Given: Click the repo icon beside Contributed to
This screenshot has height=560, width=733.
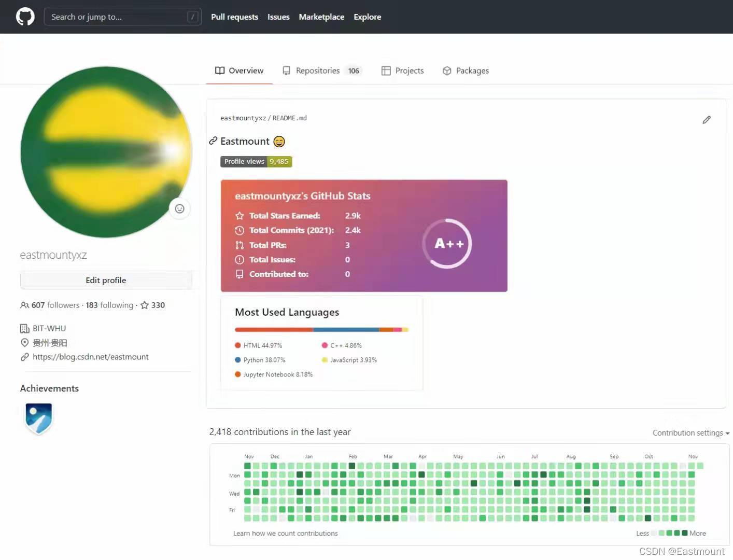Looking at the screenshot, I should click(x=239, y=274).
